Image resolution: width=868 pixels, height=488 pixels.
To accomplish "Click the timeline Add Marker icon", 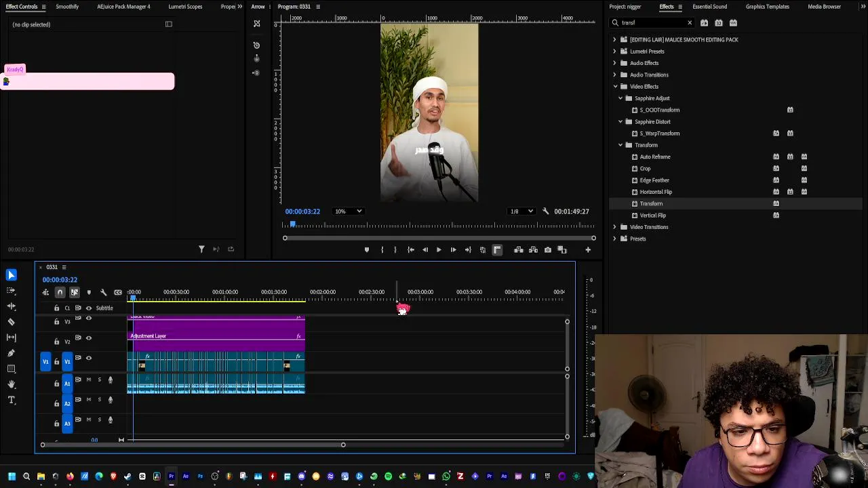I will click(89, 292).
